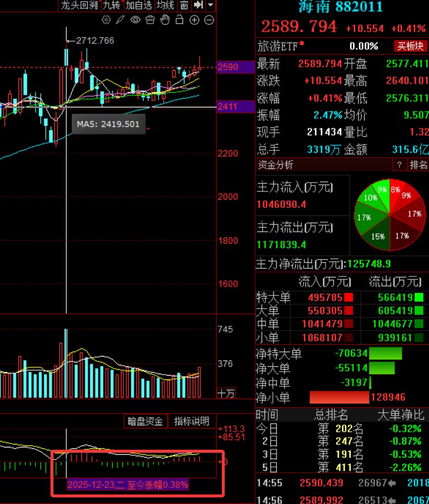The width and height of the screenshot is (429, 504).
Task: Click the red swatch beside 495785
Action: 349,297
